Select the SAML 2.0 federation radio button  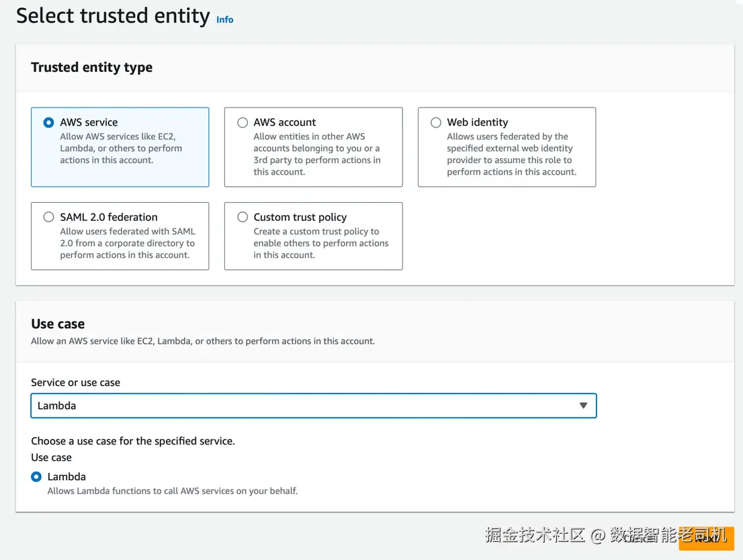pos(48,217)
